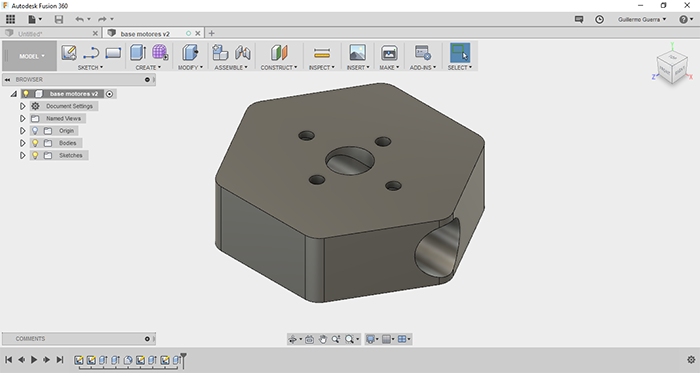The width and height of the screenshot is (700, 373).
Task: Activate the Select window tool icon
Action: coord(460,52)
